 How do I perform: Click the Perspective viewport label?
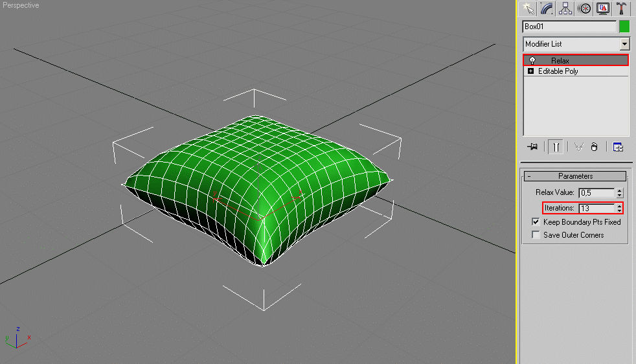[21, 5]
